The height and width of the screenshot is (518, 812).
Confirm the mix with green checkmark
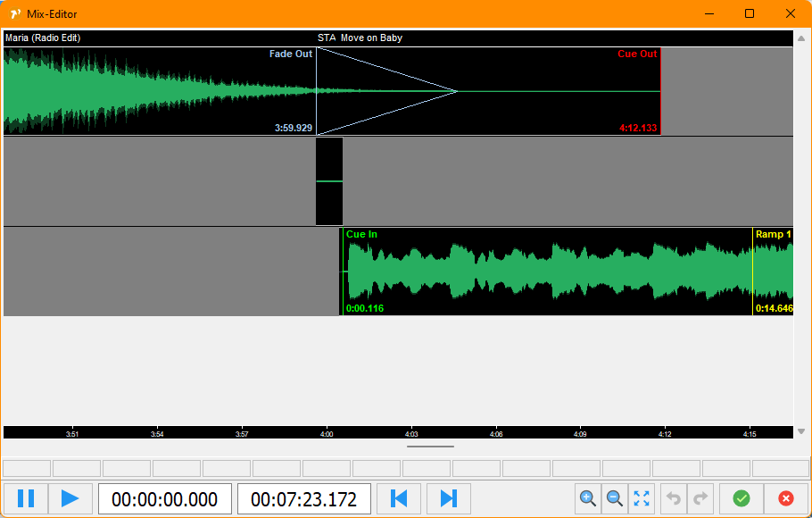coord(742,499)
